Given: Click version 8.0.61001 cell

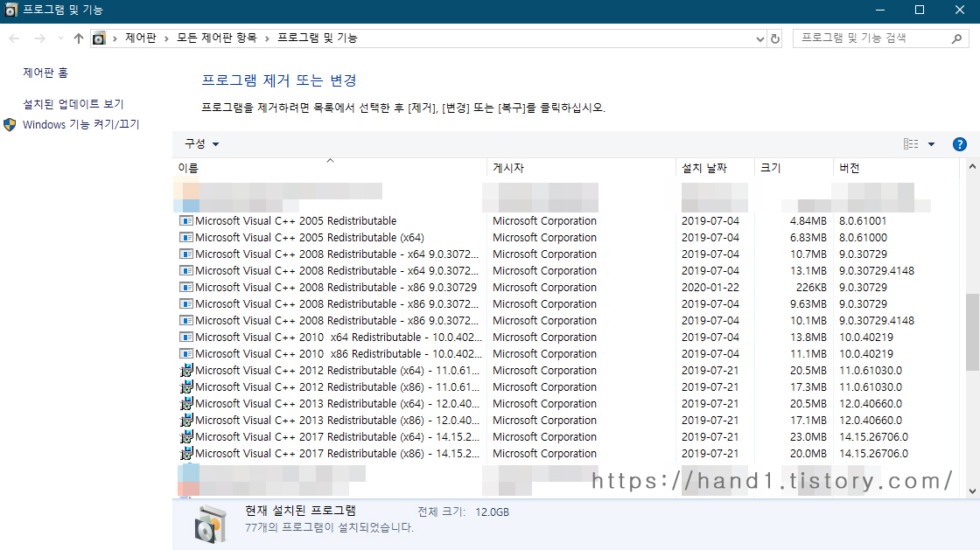Looking at the screenshot, I should click(x=863, y=221).
